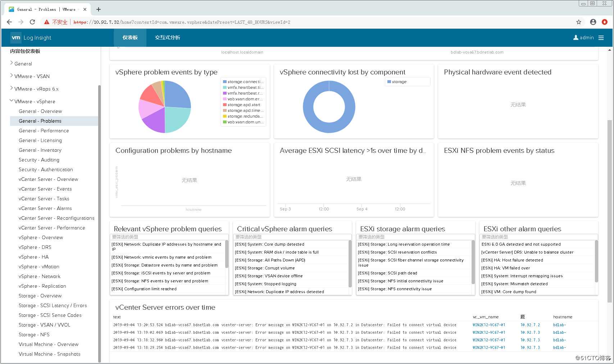Viewport: 614px width, 364px height.
Task: Open a new browser tab
Action: [x=99, y=9]
